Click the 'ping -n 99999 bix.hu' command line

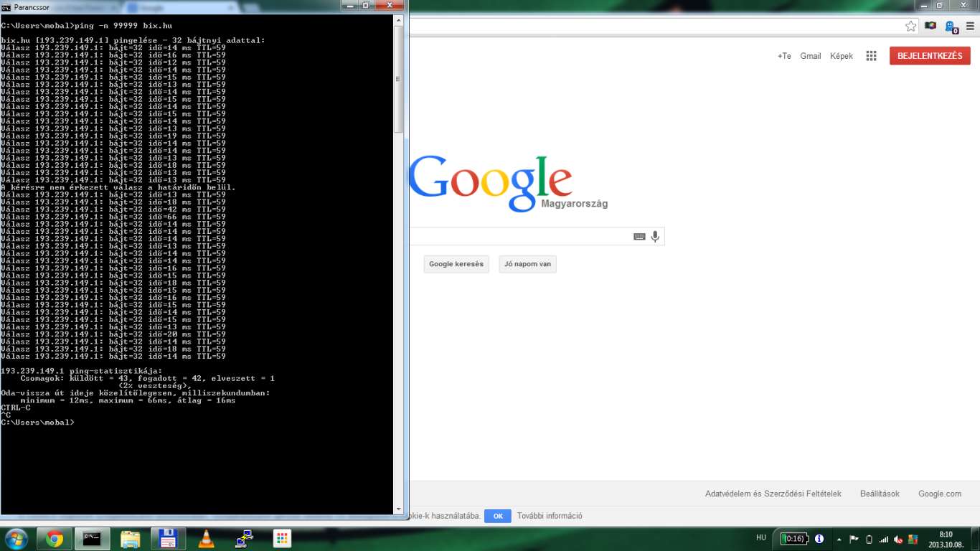[87, 26]
